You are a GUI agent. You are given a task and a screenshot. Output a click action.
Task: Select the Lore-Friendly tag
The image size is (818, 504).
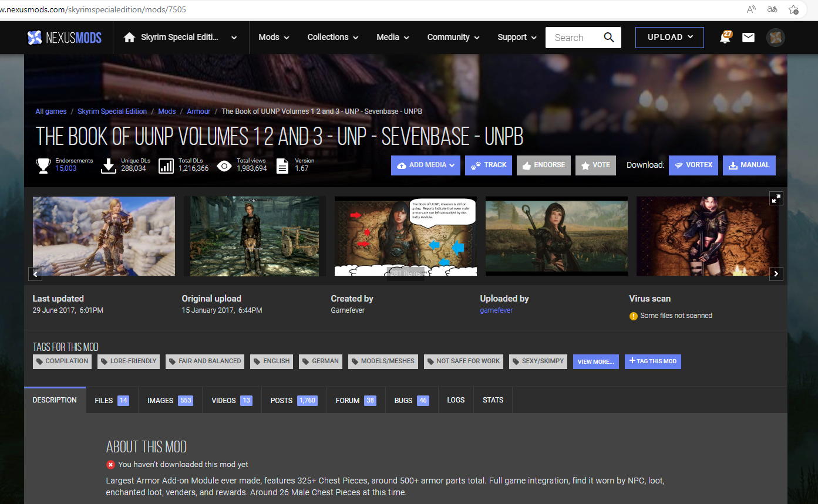point(129,361)
